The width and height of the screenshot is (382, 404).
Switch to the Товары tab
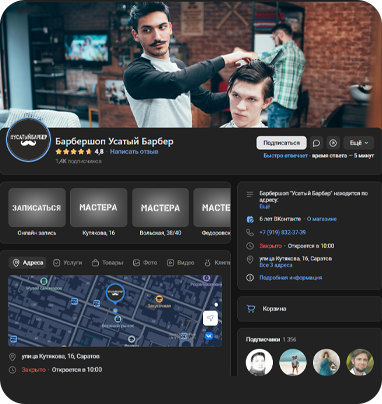[x=107, y=263]
